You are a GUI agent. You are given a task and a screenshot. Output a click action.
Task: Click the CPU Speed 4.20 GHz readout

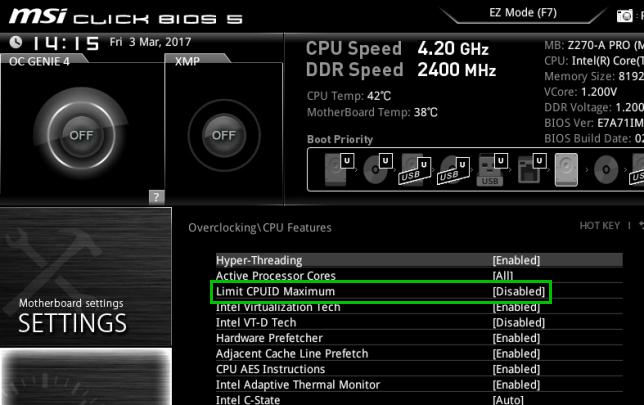(397, 49)
